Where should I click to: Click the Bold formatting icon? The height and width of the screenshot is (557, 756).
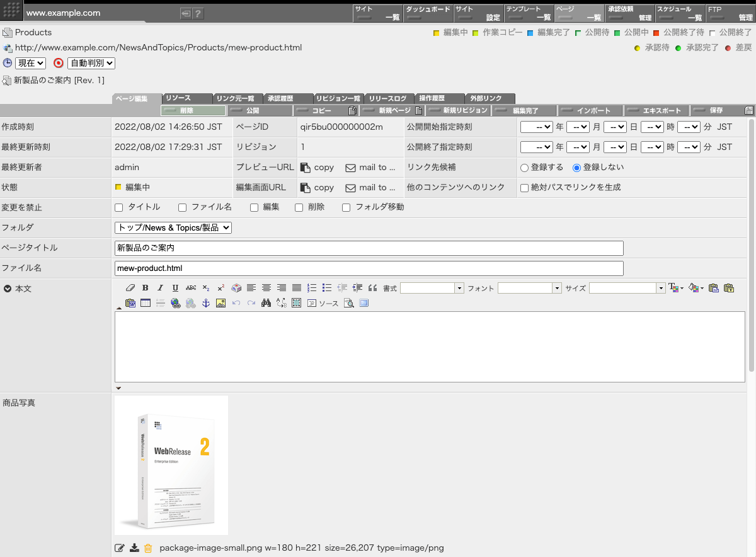click(146, 288)
